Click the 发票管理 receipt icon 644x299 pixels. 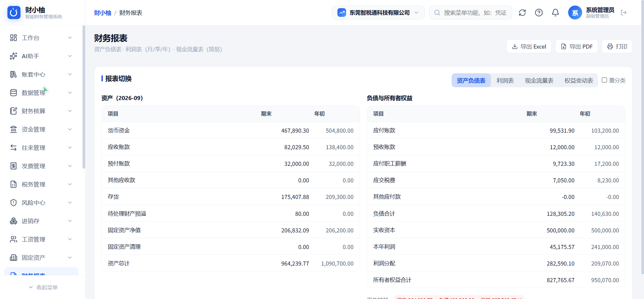coord(13,166)
